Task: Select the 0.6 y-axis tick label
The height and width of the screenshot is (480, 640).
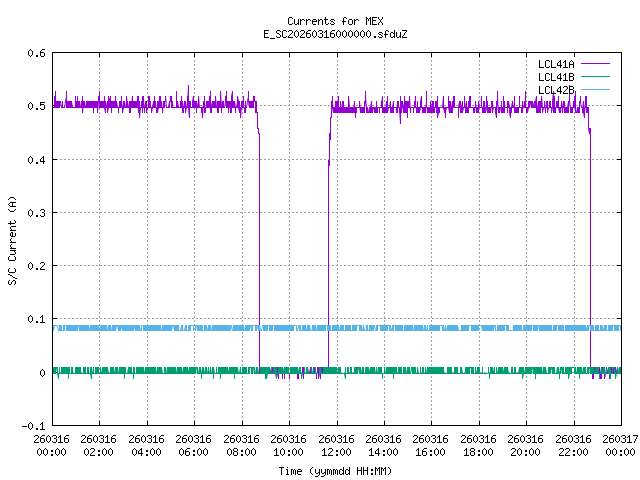Action: (x=35, y=53)
